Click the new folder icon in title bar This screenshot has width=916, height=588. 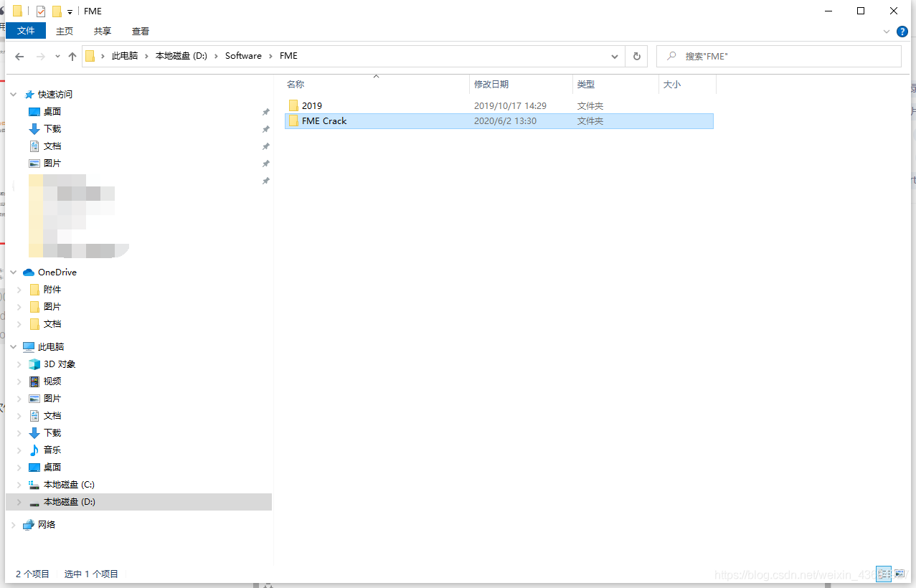(x=57, y=11)
